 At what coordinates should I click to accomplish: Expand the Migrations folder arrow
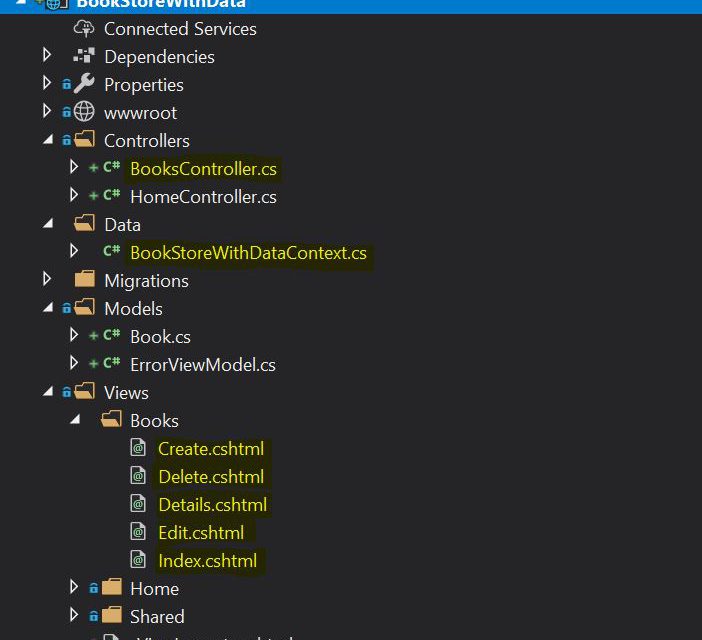pos(47,280)
